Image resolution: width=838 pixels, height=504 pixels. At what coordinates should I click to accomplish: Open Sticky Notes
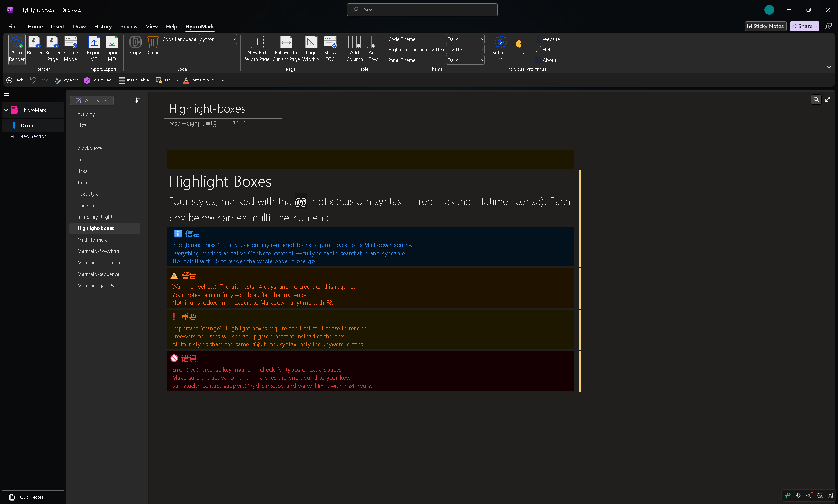(765, 26)
